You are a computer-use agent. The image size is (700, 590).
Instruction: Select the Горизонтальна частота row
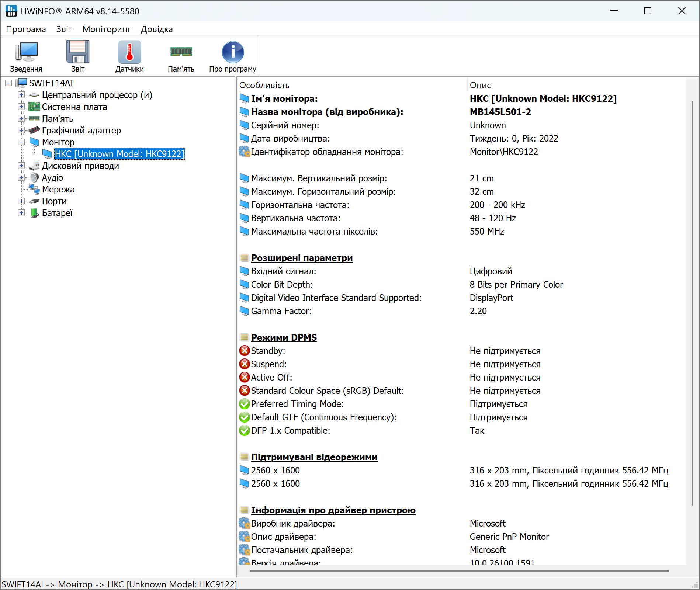pyautogui.click(x=462, y=205)
